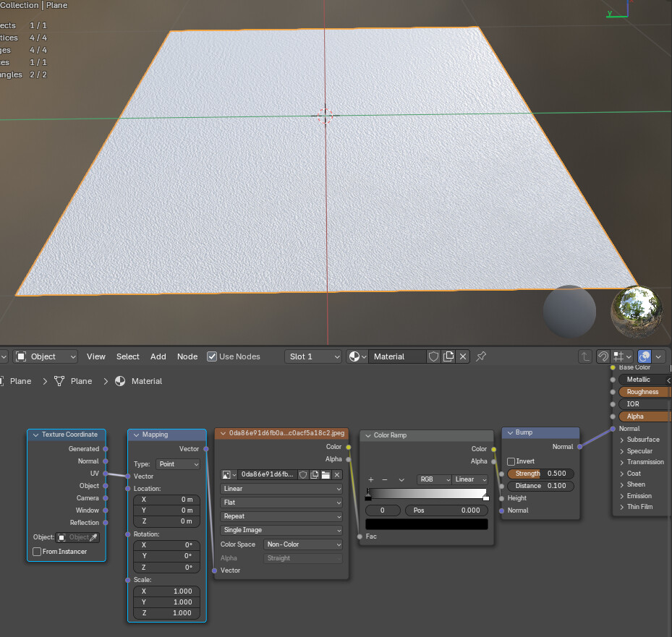Click the Bump Distance field
This screenshot has width=672, height=637.
[x=540, y=486]
